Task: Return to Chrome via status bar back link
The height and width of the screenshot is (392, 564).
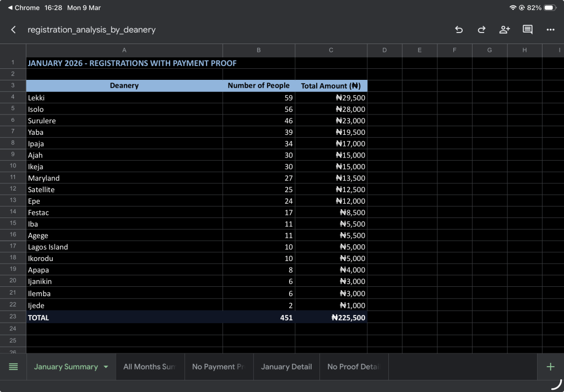Action: (x=24, y=8)
